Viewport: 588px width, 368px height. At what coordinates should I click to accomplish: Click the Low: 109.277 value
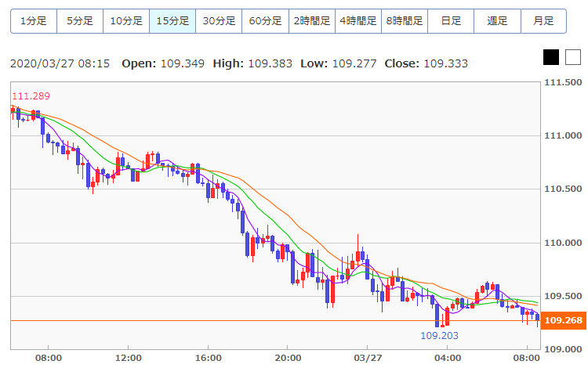[x=338, y=63]
